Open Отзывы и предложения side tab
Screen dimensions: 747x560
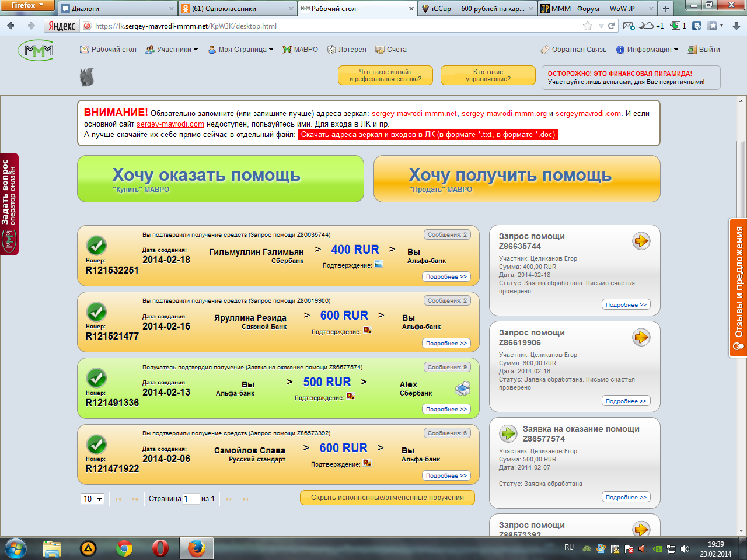[738, 288]
